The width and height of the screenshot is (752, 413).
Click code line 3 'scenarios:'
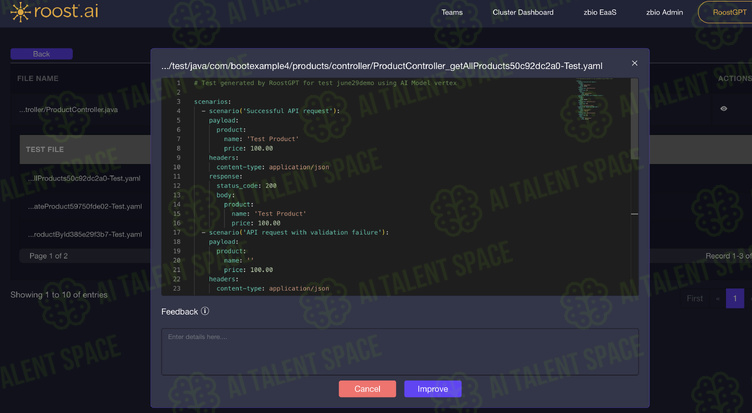212,102
